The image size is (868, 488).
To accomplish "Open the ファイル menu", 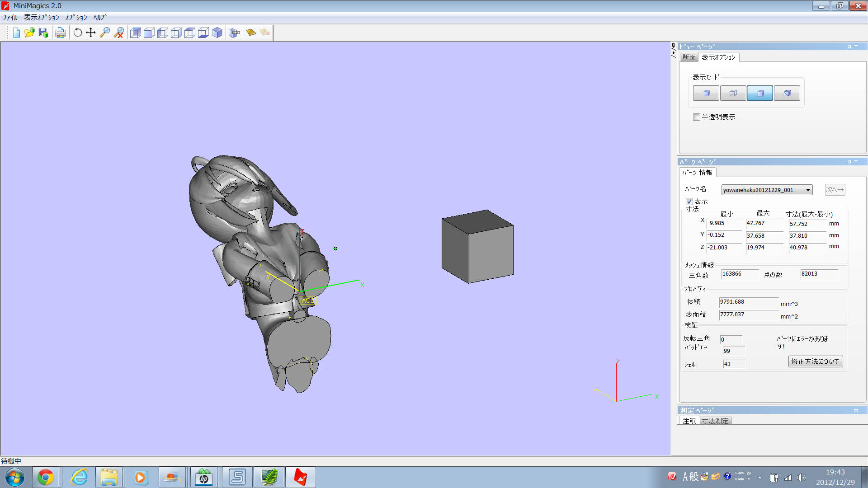I will [10, 18].
